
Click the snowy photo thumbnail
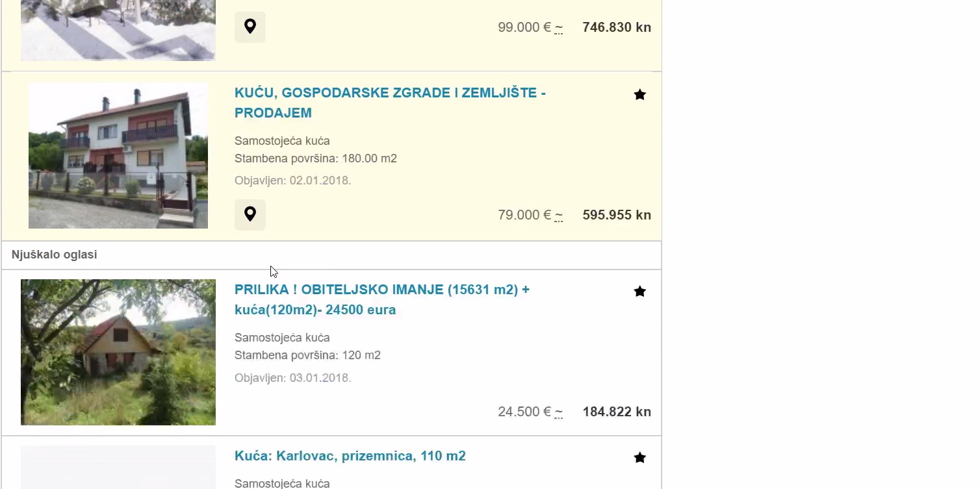[x=118, y=30]
